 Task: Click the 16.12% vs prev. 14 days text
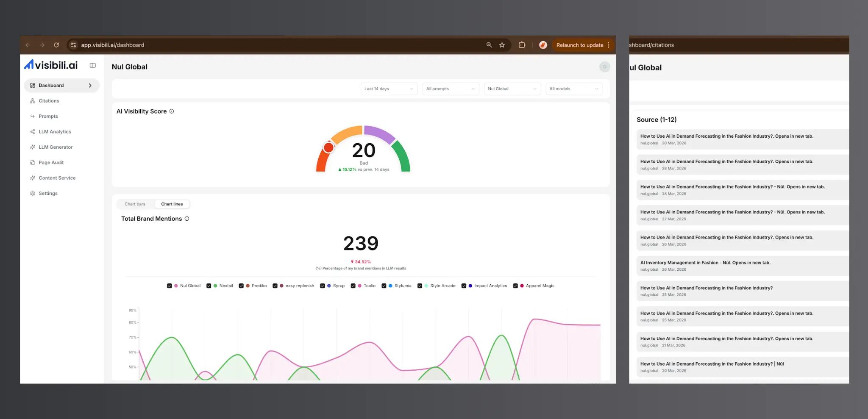click(x=364, y=169)
